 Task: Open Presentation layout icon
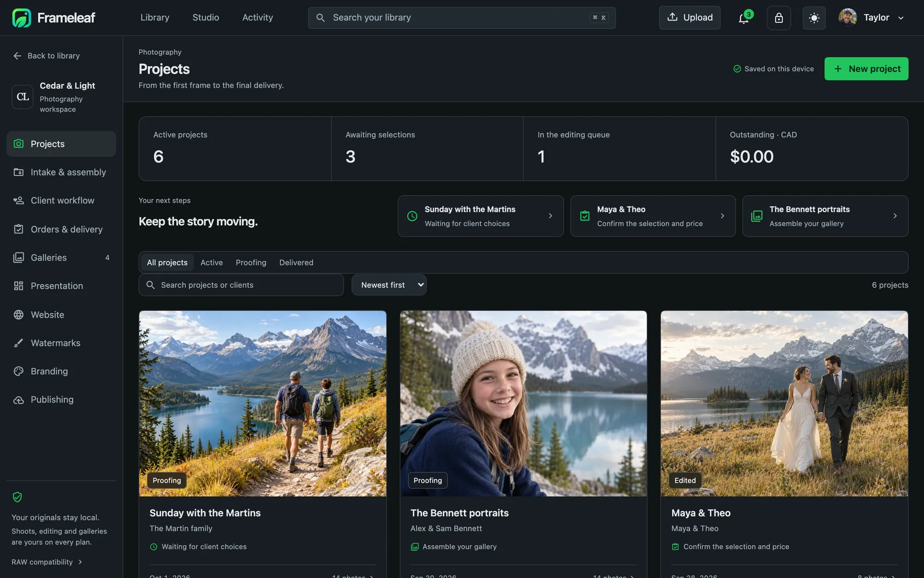pos(18,286)
